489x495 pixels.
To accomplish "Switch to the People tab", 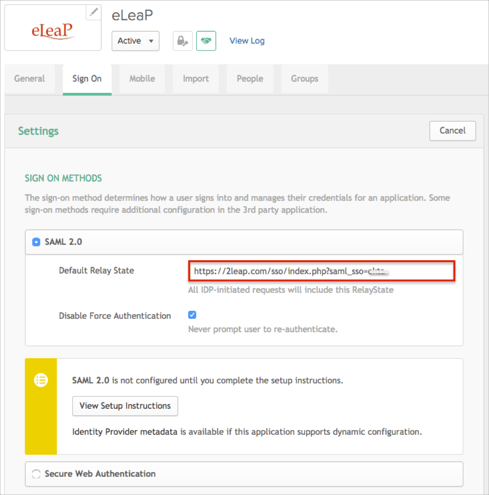I will 250,79.
